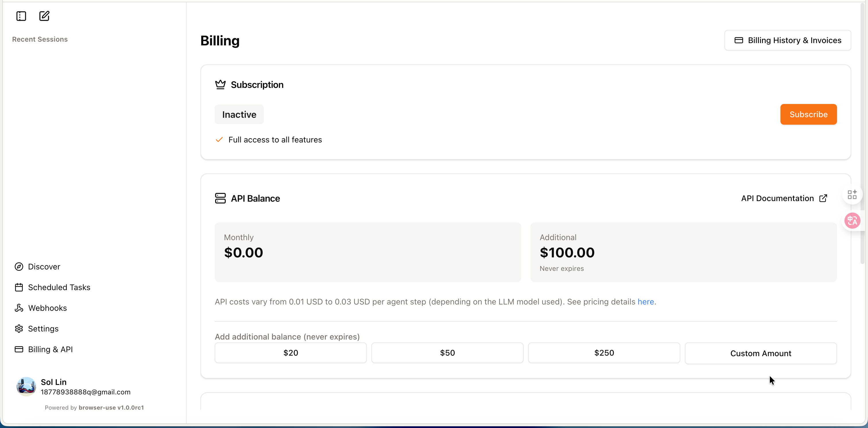Click the Billing & API card icon

point(19,349)
